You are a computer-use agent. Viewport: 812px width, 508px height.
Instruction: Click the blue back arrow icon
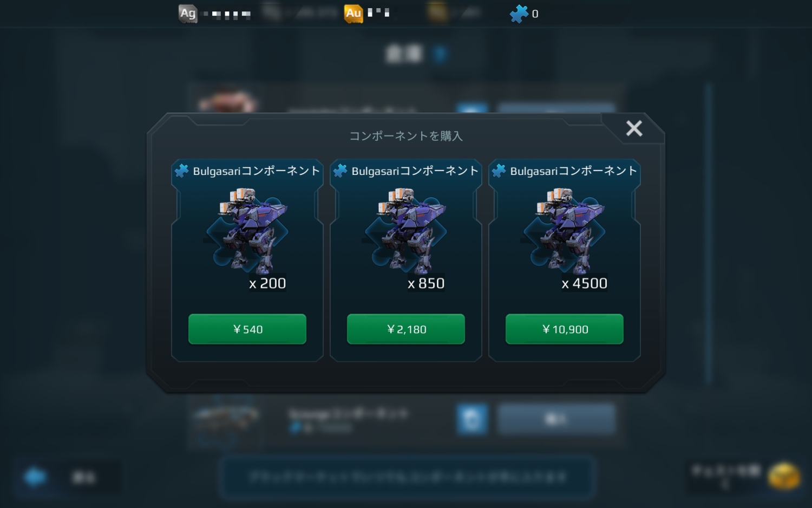click(x=35, y=477)
